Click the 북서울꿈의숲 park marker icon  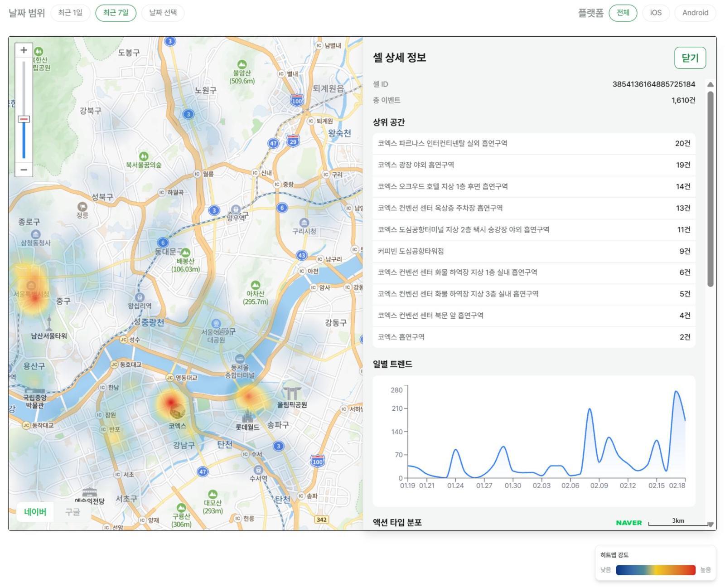[144, 156]
